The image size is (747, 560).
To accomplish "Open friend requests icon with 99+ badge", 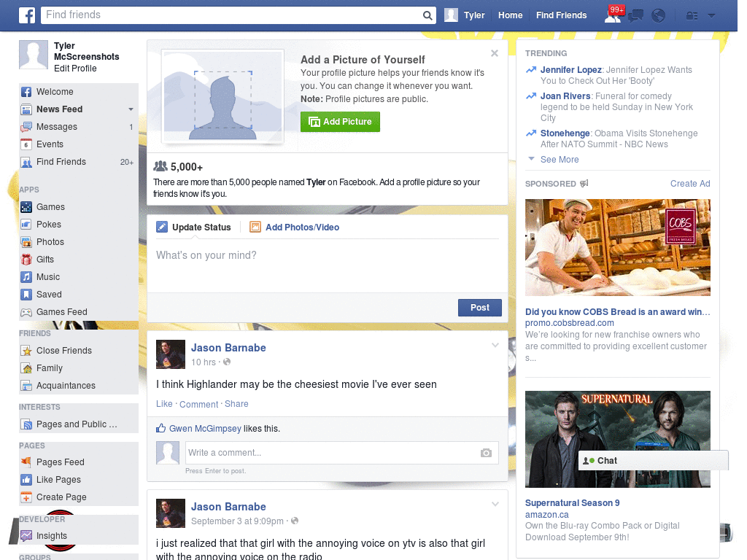I will click(613, 15).
